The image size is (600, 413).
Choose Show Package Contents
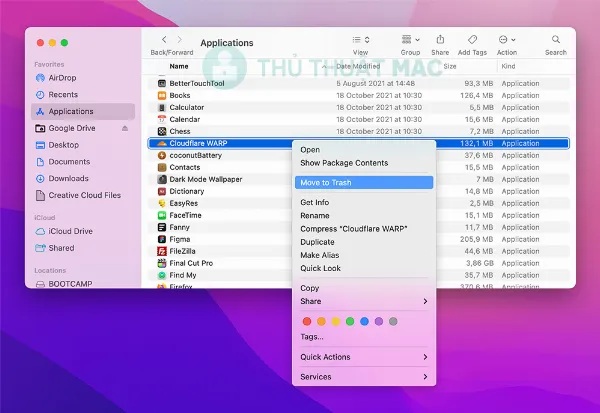(364, 163)
